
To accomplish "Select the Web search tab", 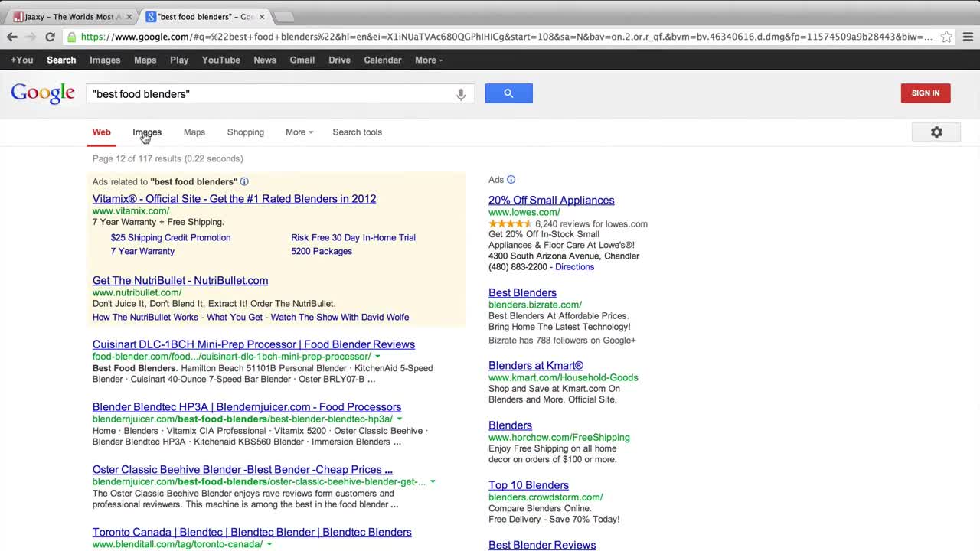I will (102, 132).
